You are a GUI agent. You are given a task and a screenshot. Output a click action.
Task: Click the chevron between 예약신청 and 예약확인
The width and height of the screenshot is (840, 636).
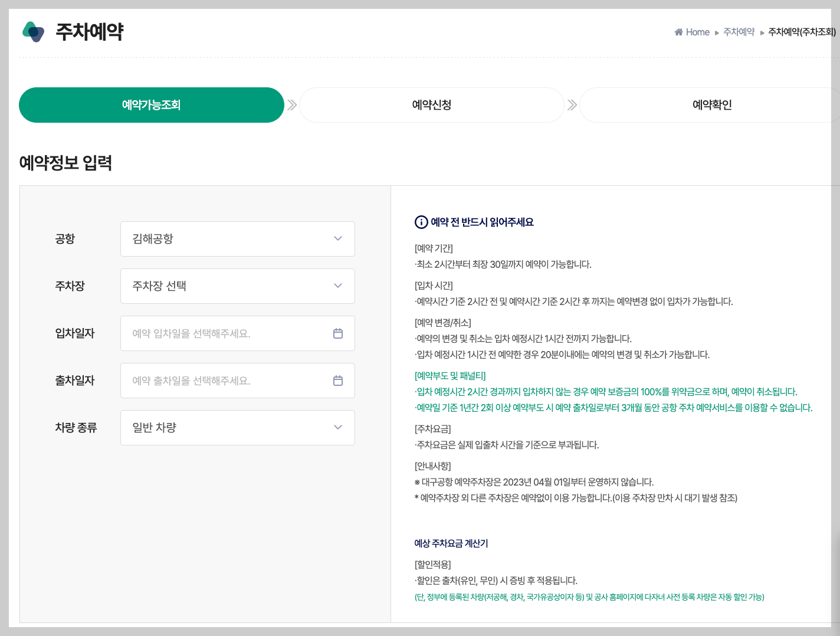[x=572, y=105]
